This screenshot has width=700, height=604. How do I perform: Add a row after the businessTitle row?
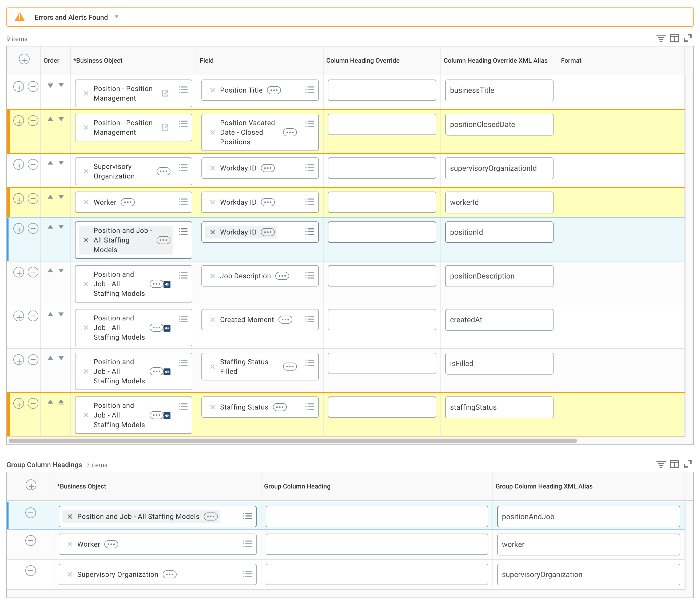coord(19,87)
